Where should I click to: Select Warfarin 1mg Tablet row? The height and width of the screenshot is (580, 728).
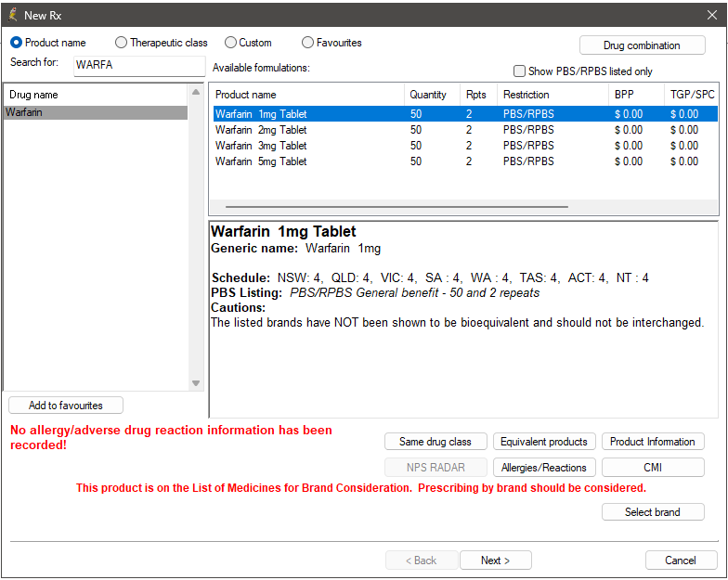(465, 114)
